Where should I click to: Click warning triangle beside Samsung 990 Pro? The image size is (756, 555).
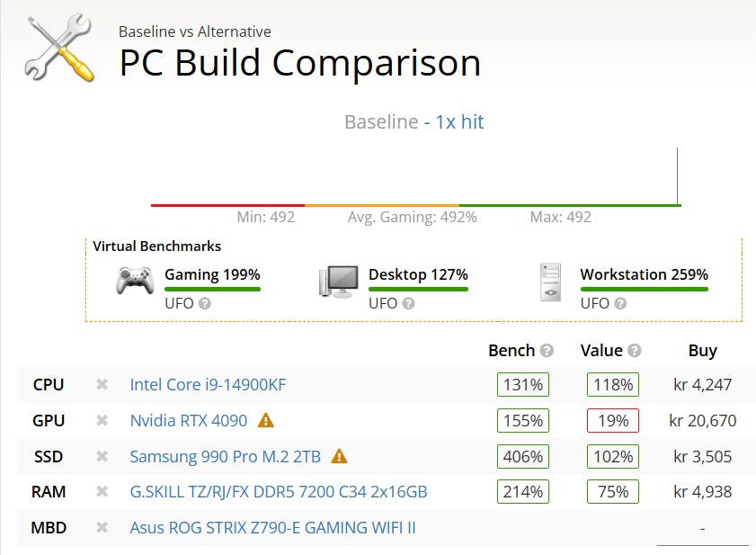pos(339,456)
